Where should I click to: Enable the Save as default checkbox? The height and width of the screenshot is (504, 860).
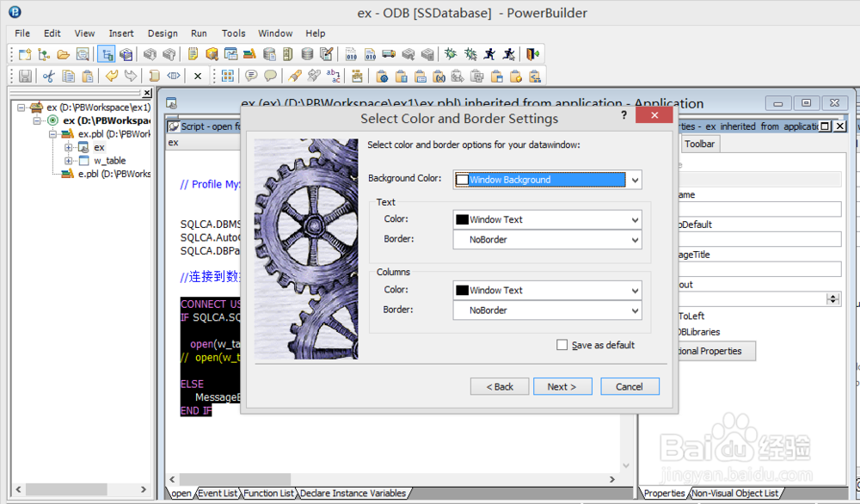[x=562, y=345]
